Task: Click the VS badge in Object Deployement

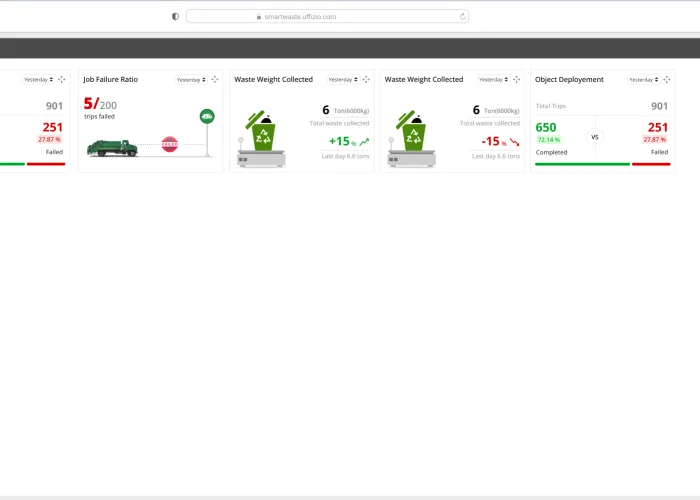Action: click(x=595, y=137)
